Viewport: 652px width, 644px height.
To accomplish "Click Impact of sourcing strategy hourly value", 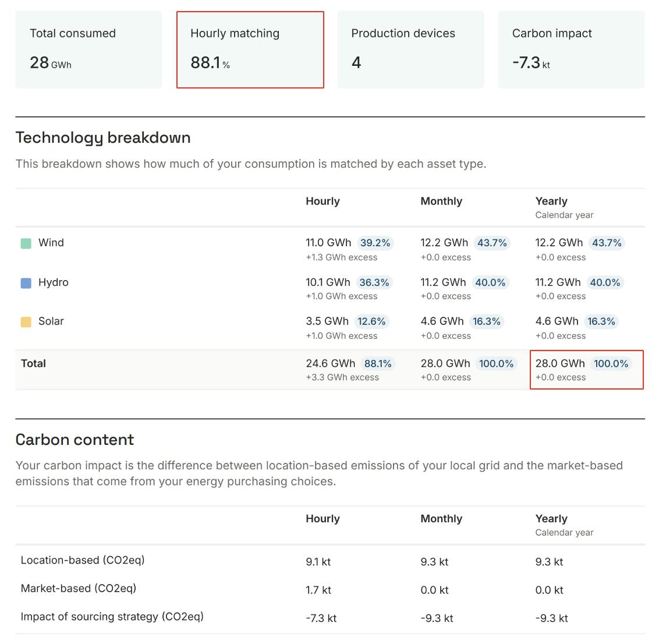I will pos(321,618).
